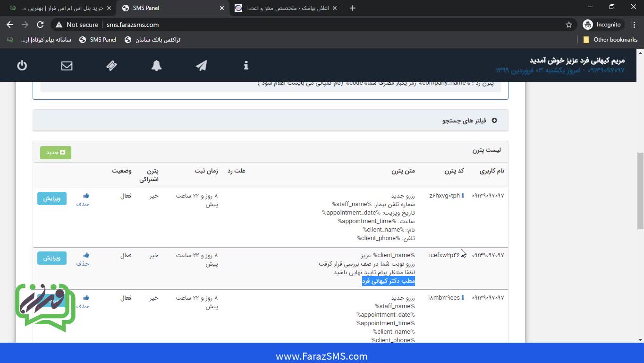
Task: Switch to the اعلان پیامک browser tab
Action: coord(286,8)
